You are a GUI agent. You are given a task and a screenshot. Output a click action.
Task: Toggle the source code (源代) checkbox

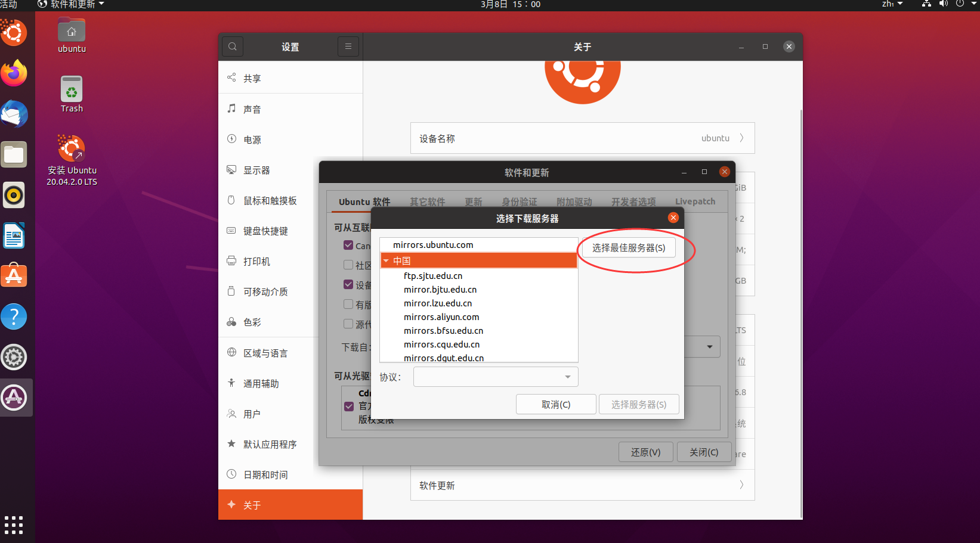(x=348, y=324)
